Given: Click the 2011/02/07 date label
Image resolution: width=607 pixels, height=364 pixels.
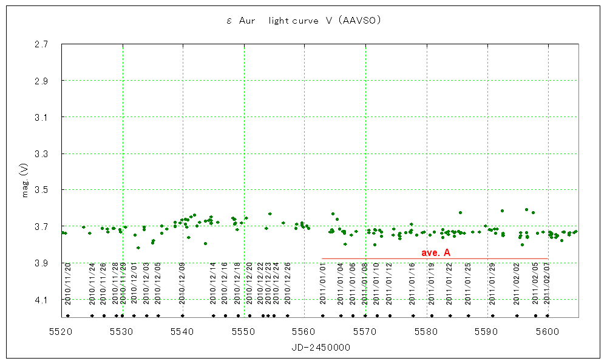Looking at the screenshot, I should 547,283.
